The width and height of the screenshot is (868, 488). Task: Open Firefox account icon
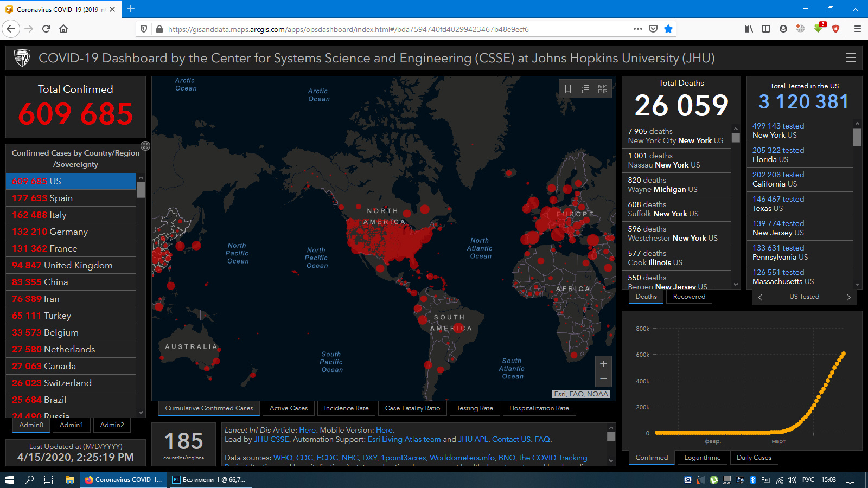783,29
